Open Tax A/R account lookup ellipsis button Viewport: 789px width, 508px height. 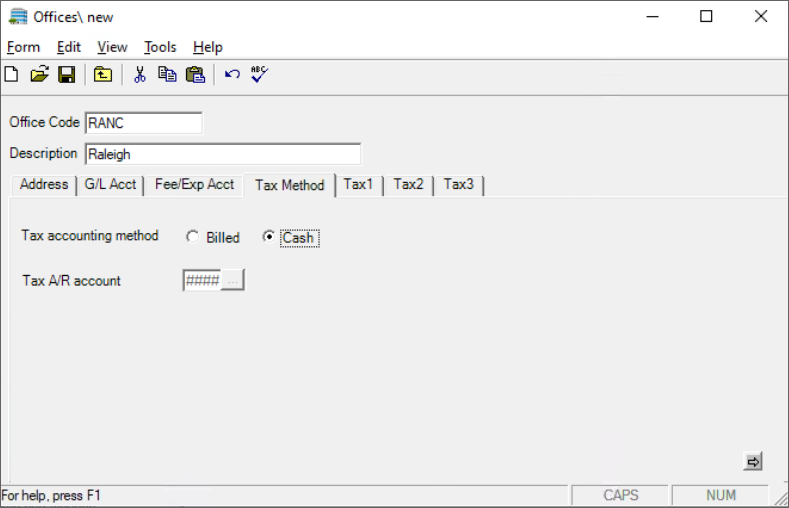point(232,281)
